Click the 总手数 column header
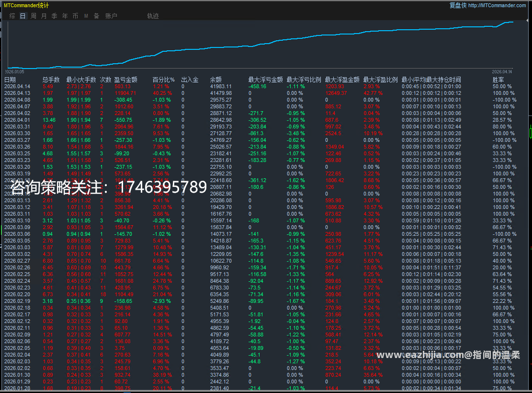532x393 pixels. (x=51, y=80)
